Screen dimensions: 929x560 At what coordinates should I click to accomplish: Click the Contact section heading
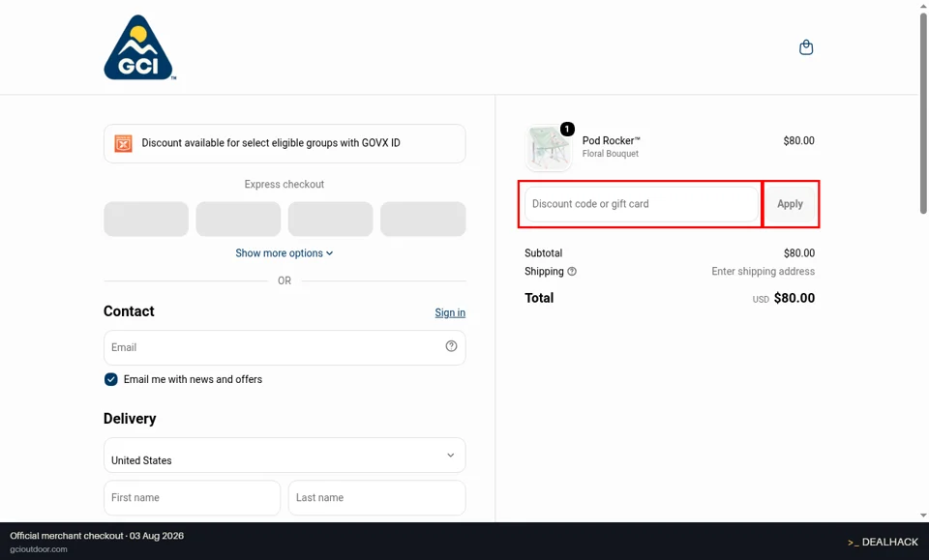click(129, 311)
